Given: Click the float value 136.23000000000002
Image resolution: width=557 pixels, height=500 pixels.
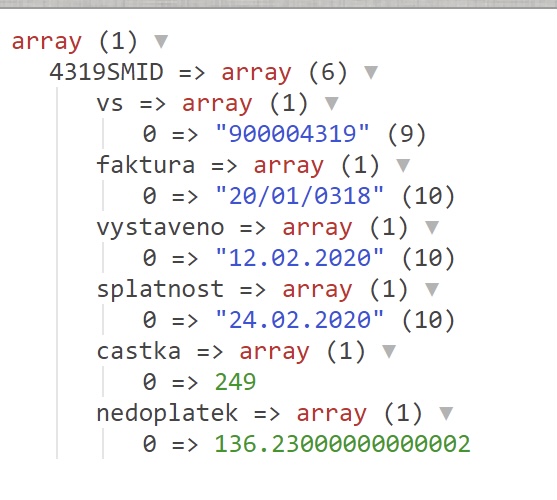Looking at the screenshot, I should pos(343,444).
